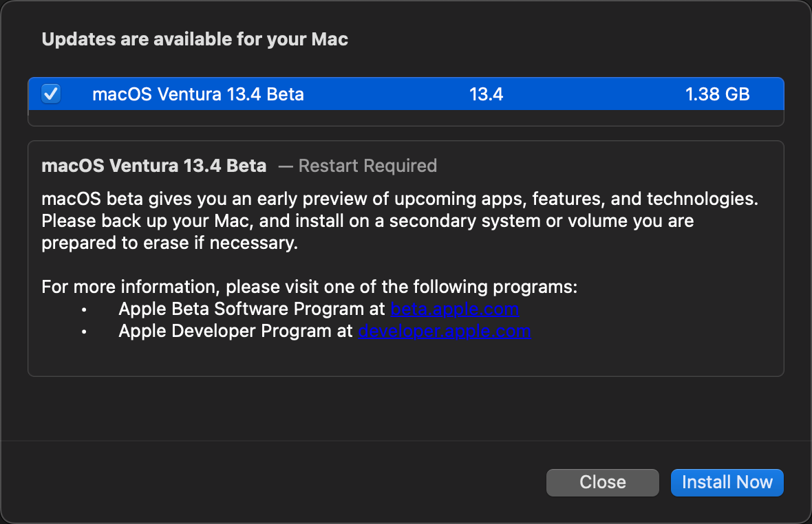This screenshot has height=524, width=812.
Task: Click the 'Apple Developer Program at' text
Action: pos(235,331)
